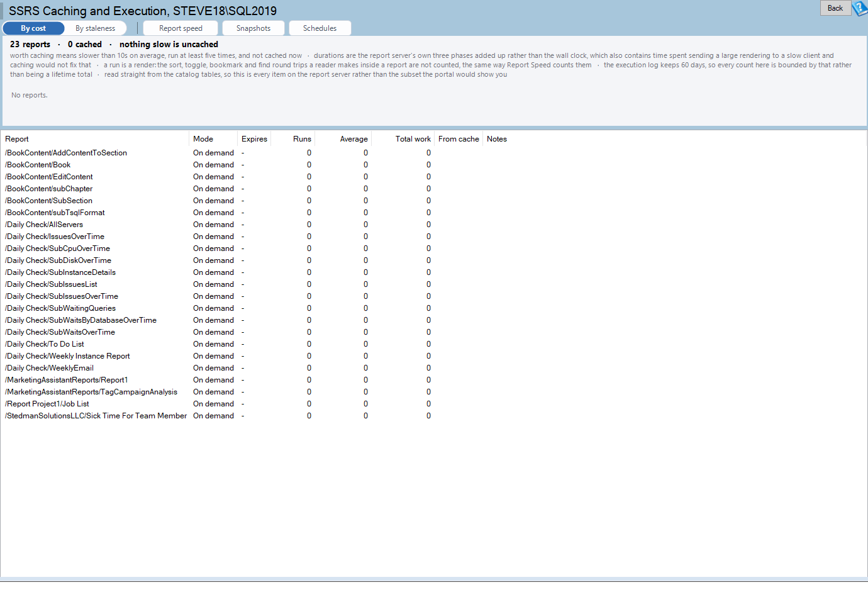Click the On demand mode of /BookContent/Book
Image resolution: width=868 pixels, height=614 pixels.
coord(213,165)
